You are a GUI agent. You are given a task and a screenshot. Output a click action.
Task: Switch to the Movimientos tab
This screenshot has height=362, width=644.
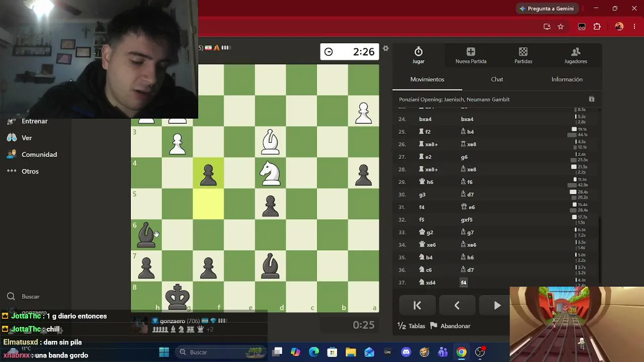pos(427,79)
